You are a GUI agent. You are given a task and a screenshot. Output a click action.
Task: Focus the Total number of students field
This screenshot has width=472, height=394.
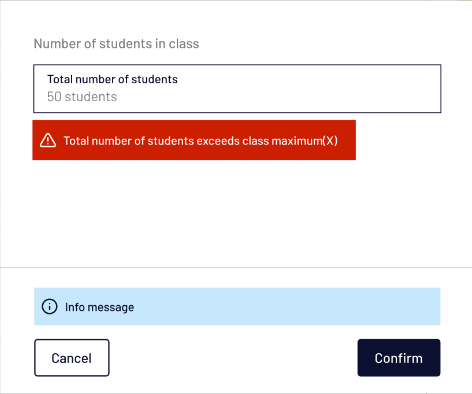click(x=237, y=88)
